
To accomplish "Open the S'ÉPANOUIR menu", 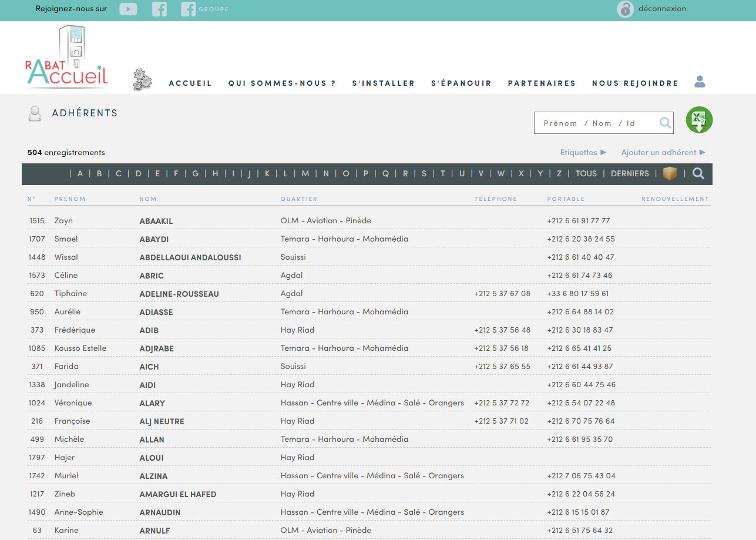I will [x=461, y=83].
